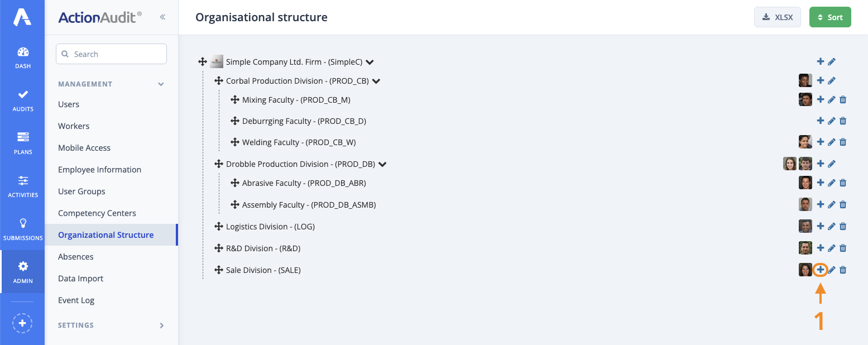Open the Workers management page
Screen dimensions: 868x345
tap(73, 126)
